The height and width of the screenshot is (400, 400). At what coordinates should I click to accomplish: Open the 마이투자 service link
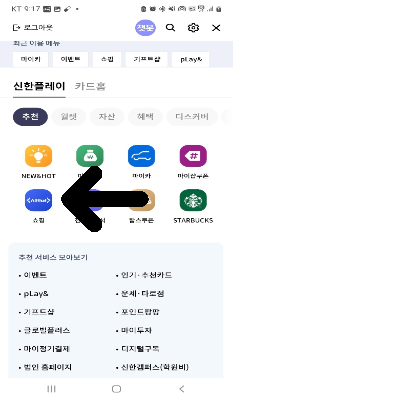(x=136, y=330)
